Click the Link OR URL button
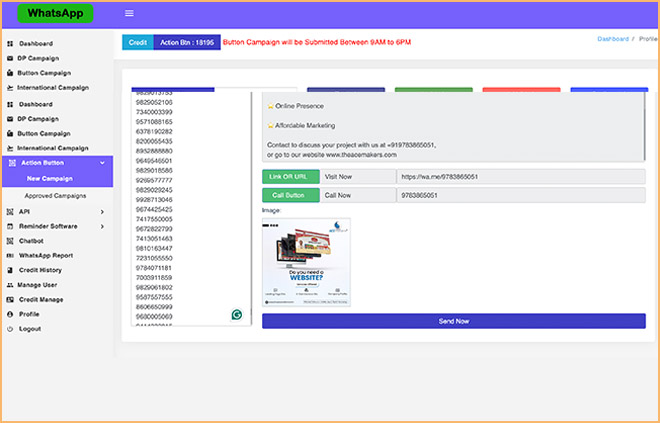Image resolution: width=660 pixels, height=423 pixels. click(x=291, y=177)
